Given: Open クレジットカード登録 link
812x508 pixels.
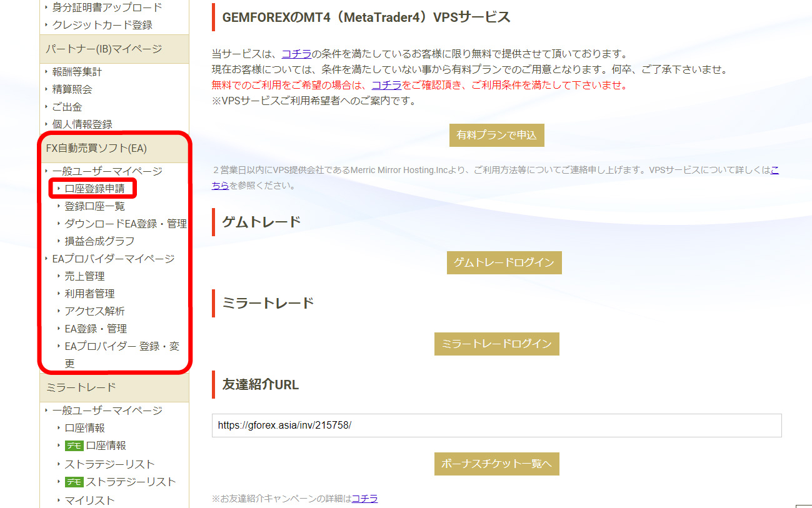Looking at the screenshot, I should (103, 25).
